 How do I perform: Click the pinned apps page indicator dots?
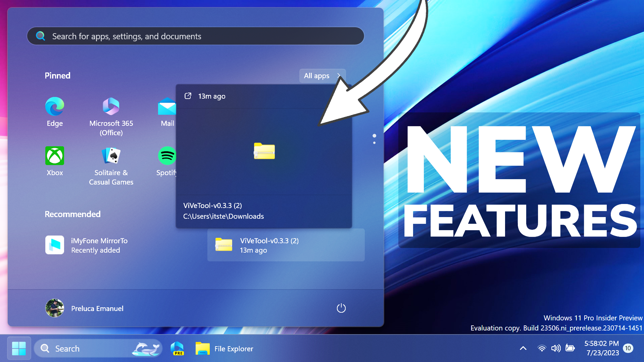pos(374,139)
